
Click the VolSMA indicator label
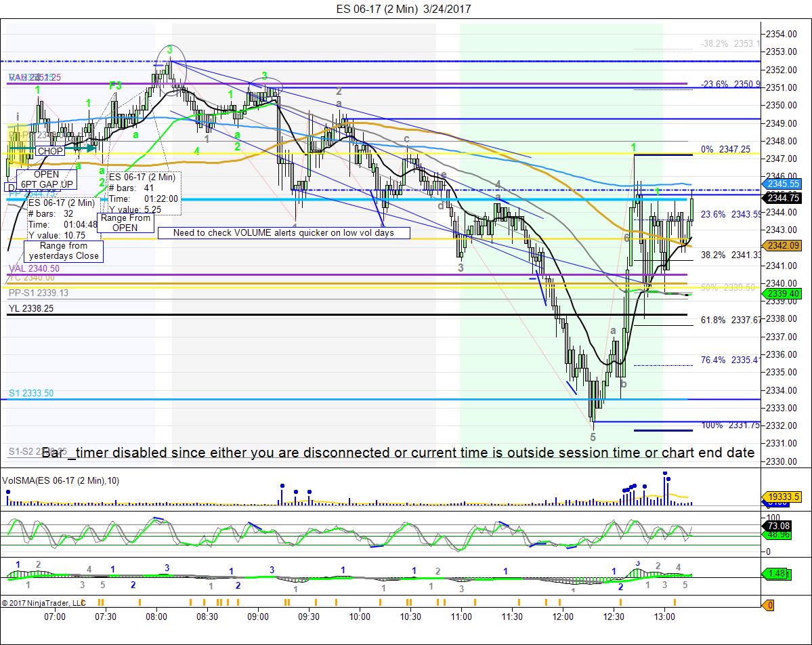[x=61, y=481]
